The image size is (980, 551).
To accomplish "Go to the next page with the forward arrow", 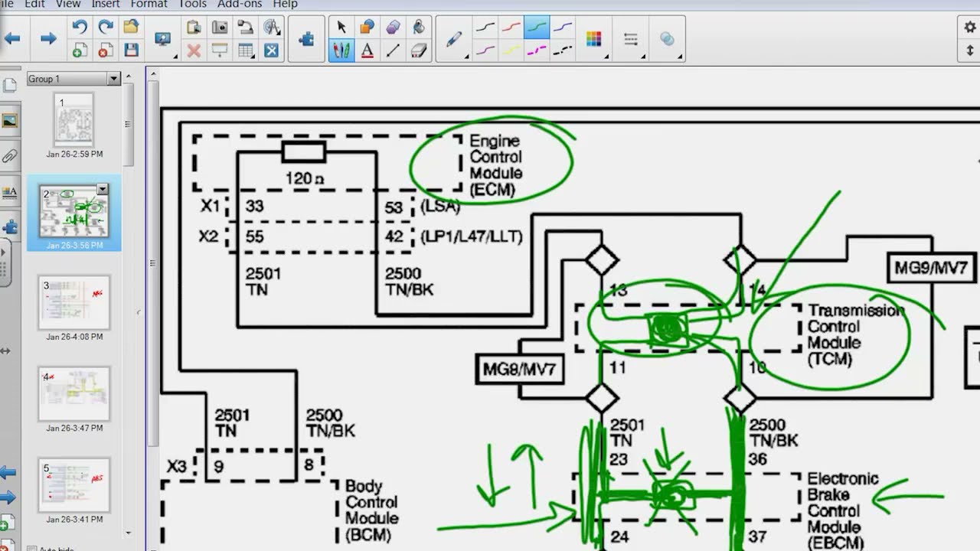I will pos(48,38).
